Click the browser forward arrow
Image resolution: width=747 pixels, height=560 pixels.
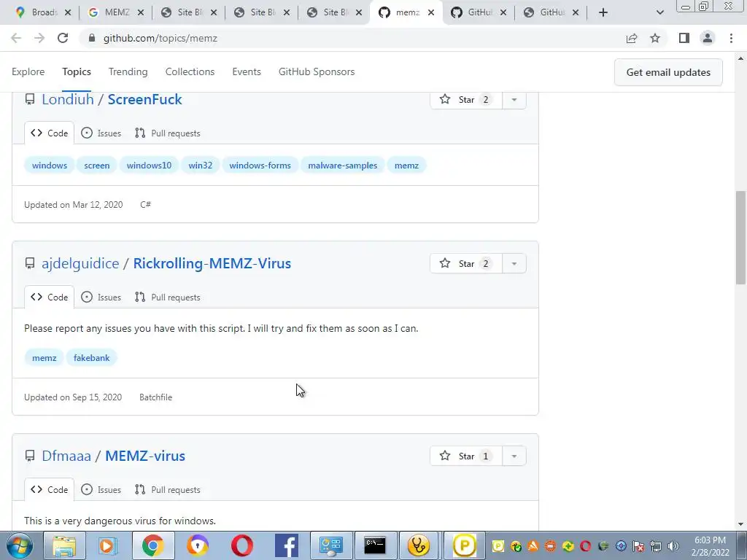click(39, 38)
